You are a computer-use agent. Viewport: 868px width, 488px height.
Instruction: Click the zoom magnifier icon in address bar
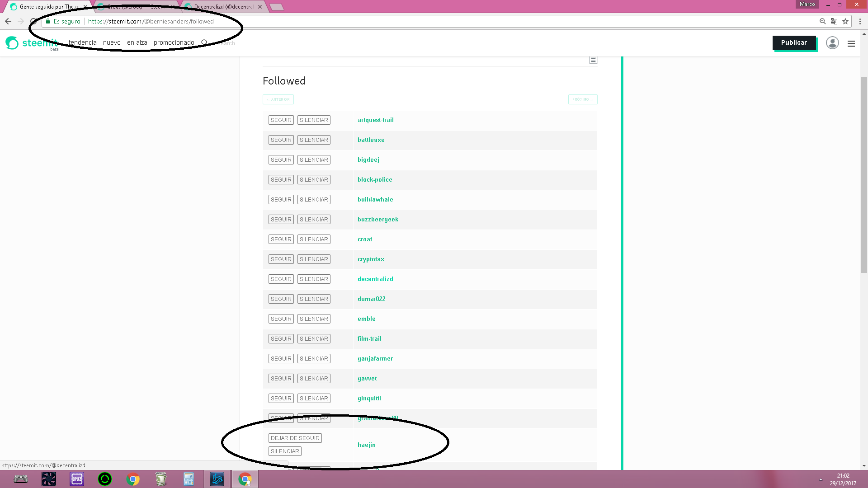click(823, 21)
